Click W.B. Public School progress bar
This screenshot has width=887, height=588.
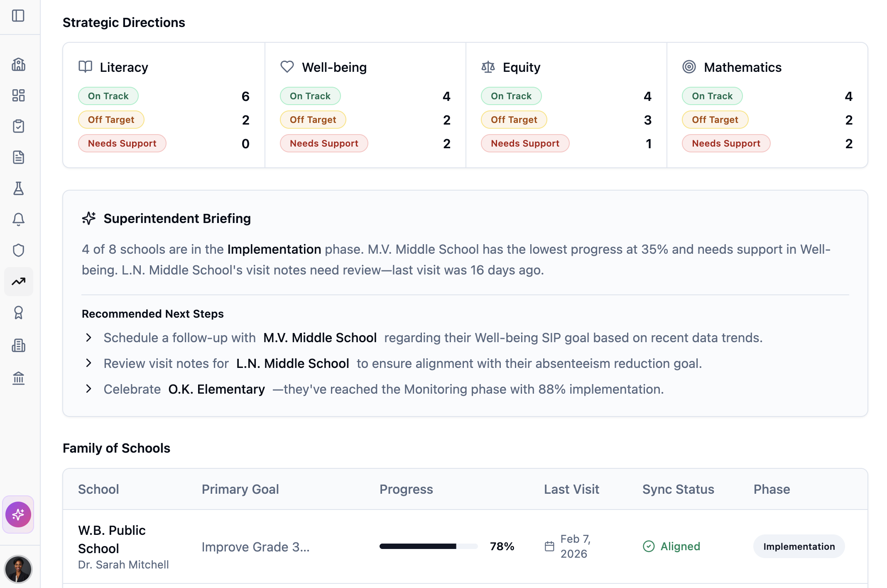pos(428,546)
